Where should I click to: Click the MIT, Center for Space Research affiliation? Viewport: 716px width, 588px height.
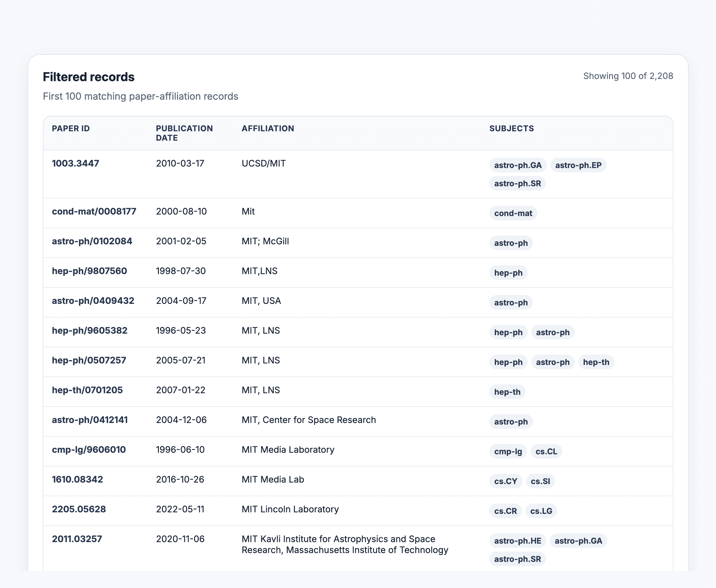(309, 420)
